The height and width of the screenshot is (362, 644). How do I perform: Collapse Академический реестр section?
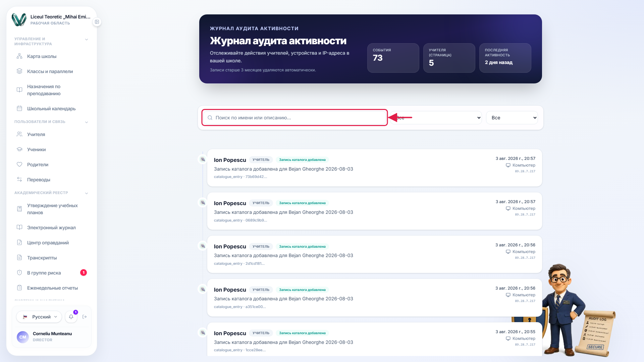pos(87,193)
